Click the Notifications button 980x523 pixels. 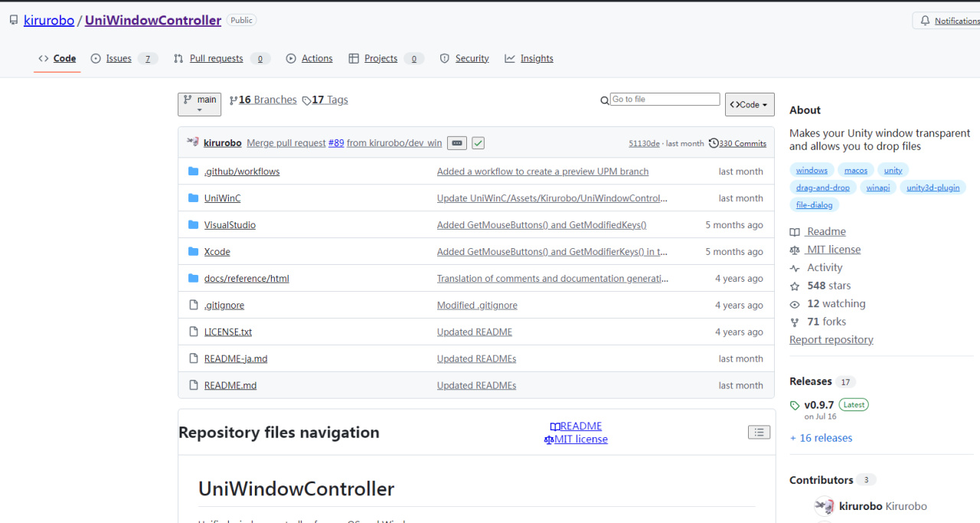[x=949, y=21]
